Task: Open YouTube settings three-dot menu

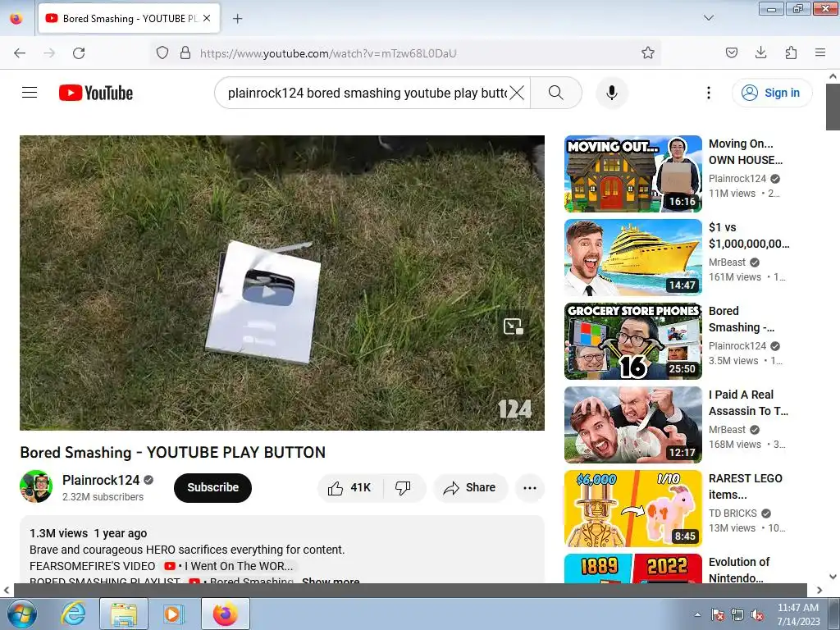Action: pos(709,93)
